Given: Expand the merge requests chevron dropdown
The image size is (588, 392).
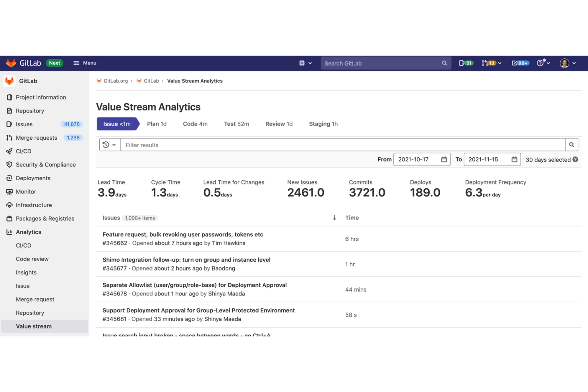Looking at the screenshot, I should coord(499,63).
